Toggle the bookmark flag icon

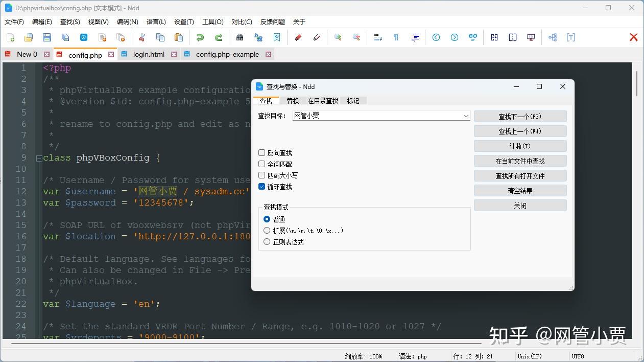(x=277, y=37)
